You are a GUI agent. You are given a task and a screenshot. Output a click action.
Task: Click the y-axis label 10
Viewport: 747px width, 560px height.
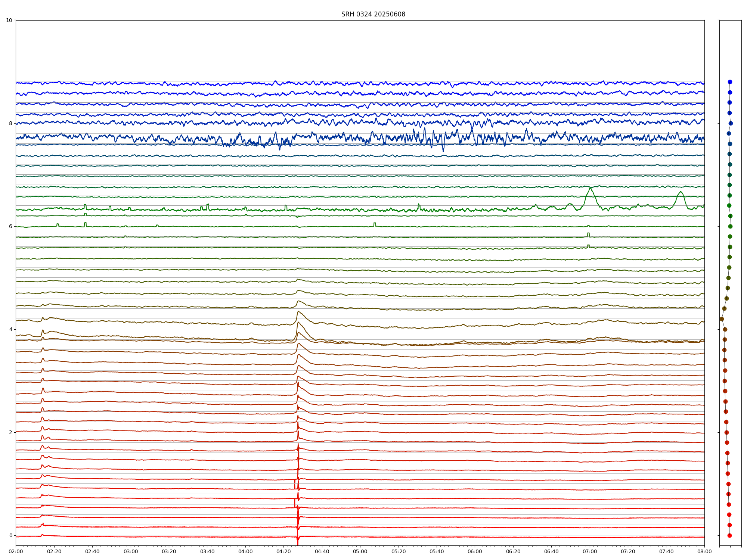click(x=9, y=20)
